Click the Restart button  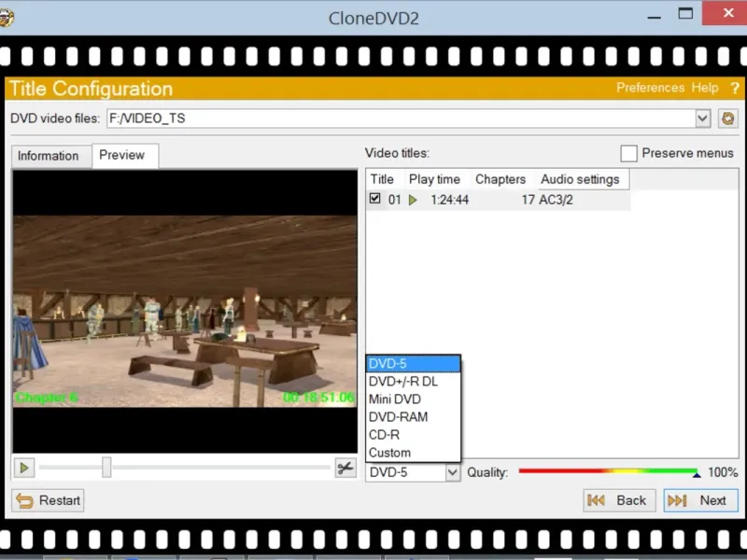[48, 500]
